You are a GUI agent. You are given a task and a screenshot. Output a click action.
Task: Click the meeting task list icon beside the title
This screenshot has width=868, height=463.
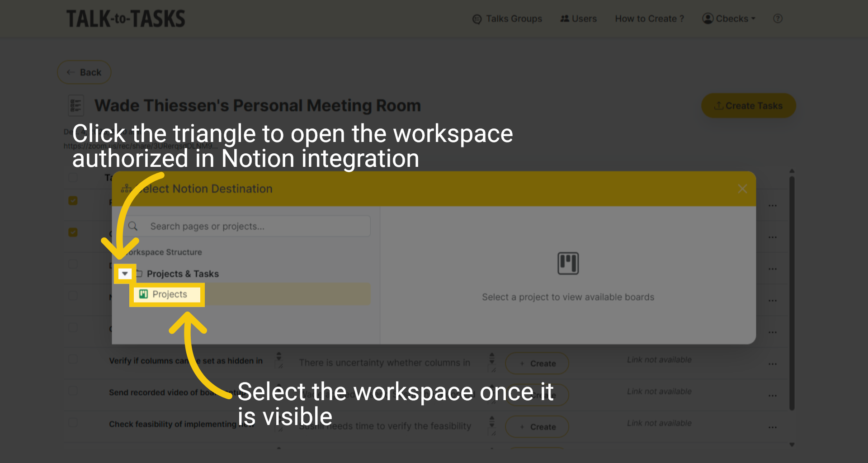coord(75,106)
